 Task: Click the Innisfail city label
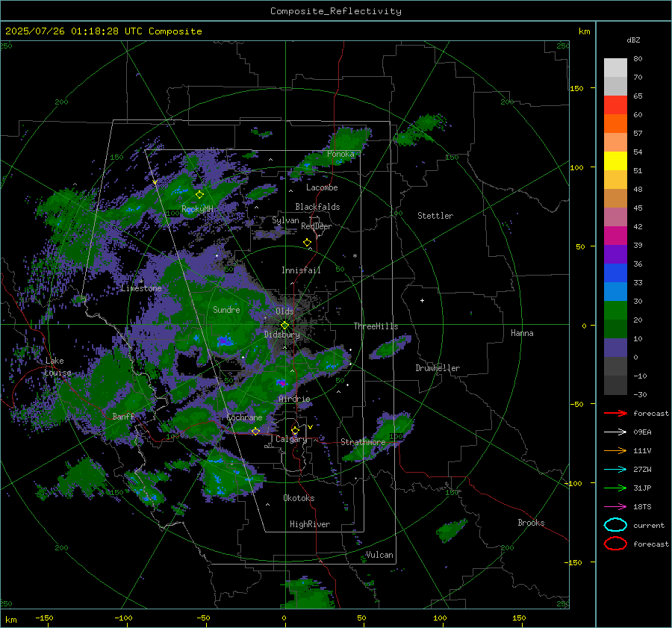(x=301, y=270)
